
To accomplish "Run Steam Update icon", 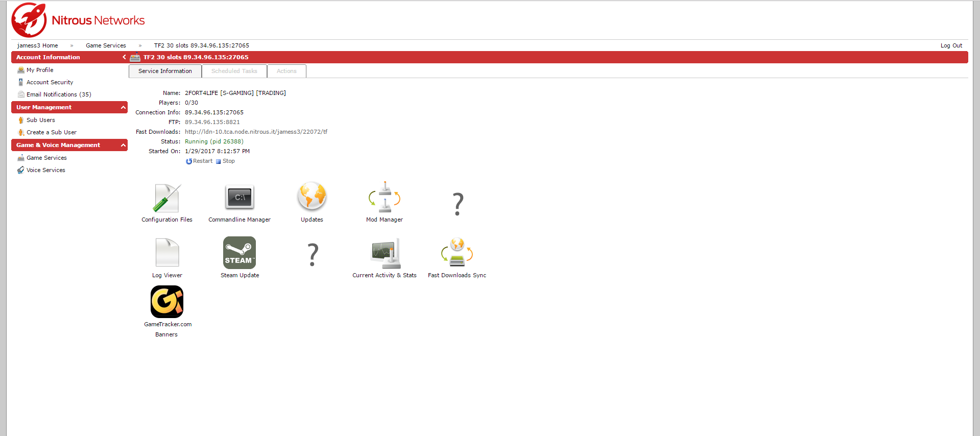I will (240, 253).
